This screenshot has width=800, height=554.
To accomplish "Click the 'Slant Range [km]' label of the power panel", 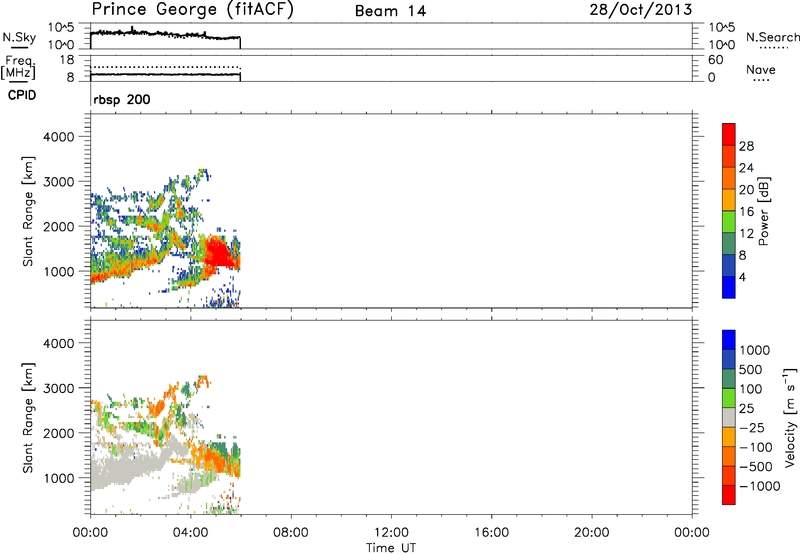I will click(x=28, y=211).
